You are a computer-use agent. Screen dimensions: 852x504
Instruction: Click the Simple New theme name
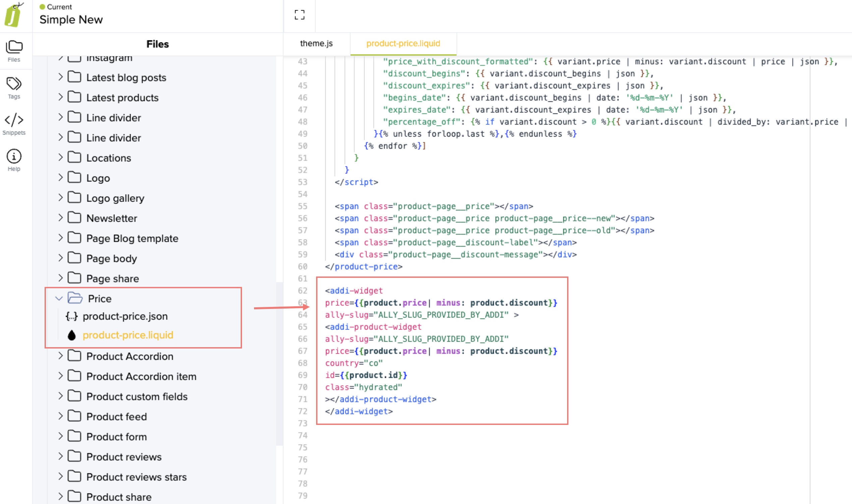point(71,19)
